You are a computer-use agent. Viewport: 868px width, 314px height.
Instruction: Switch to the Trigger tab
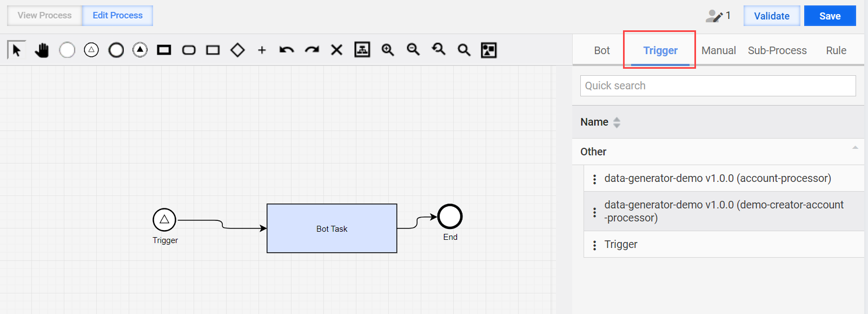[660, 50]
